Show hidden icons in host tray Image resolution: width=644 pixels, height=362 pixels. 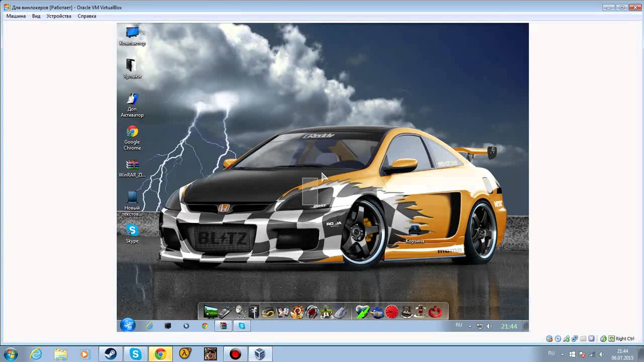562,354
